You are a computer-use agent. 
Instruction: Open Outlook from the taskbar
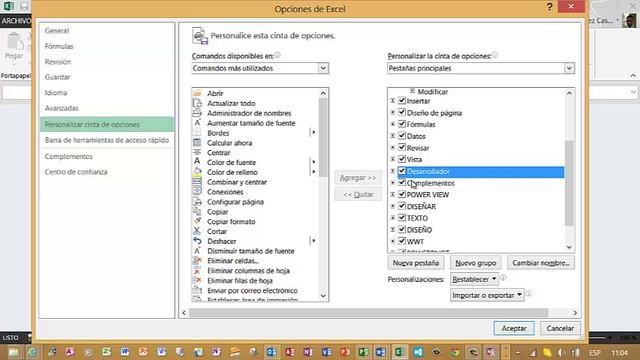tap(271, 352)
